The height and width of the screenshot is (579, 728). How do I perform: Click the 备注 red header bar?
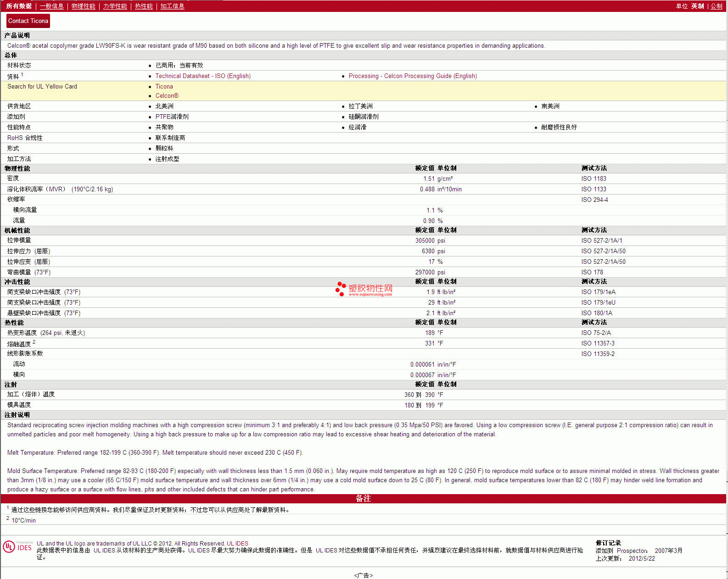tap(364, 499)
